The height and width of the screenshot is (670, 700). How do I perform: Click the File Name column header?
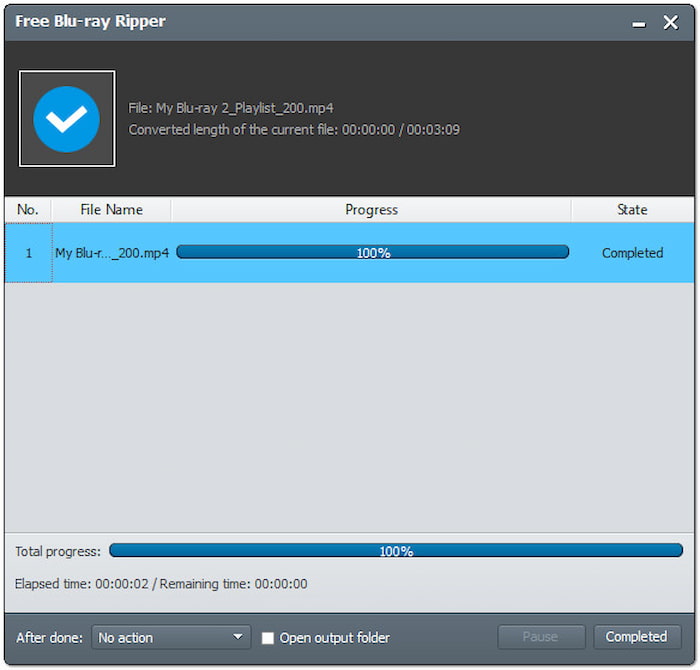(x=111, y=209)
